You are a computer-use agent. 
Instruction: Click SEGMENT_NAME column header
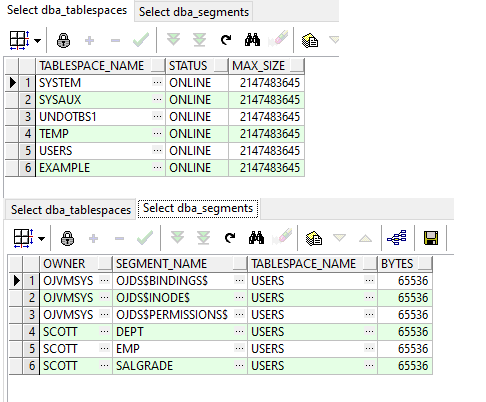[x=180, y=264]
